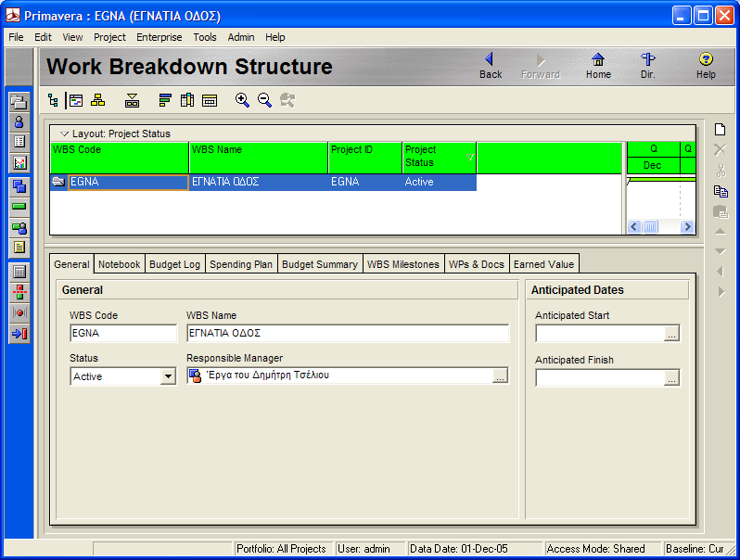Outdent the WBS element with the left arrow
This screenshot has height=560, width=740.
[x=721, y=272]
